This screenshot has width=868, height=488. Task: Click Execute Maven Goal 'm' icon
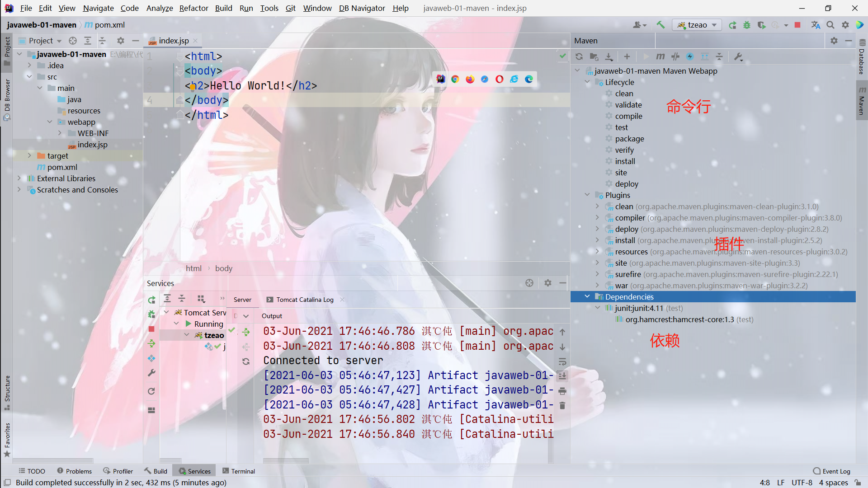point(660,56)
